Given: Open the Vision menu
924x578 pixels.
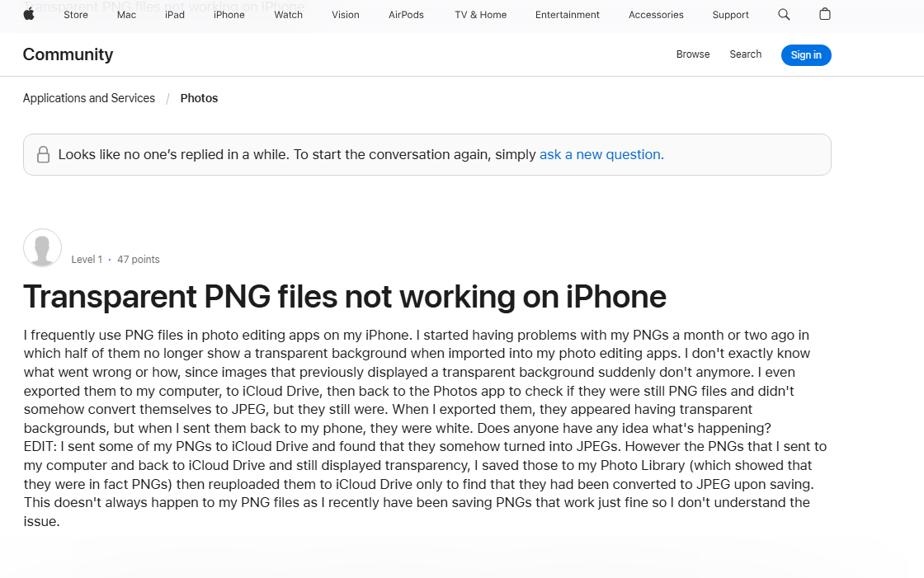Looking at the screenshot, I should pos(346,15).
